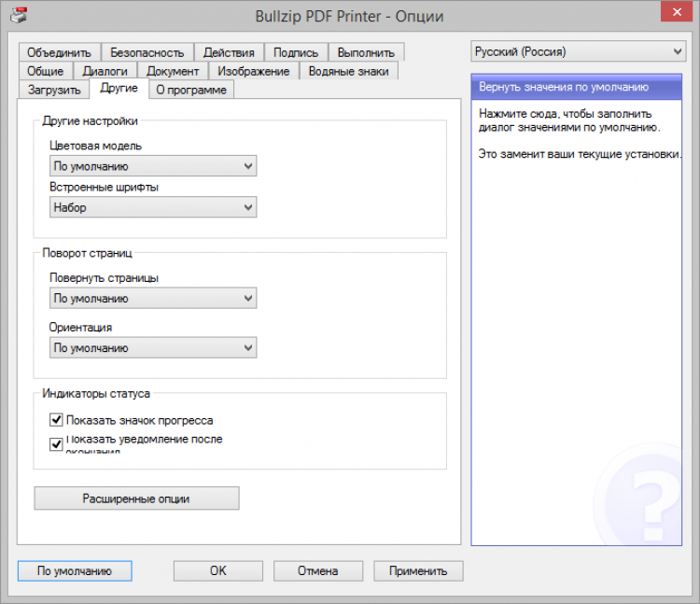
Task: Switch to the "Загрузить" tab
Action: (x=54, y=90)
